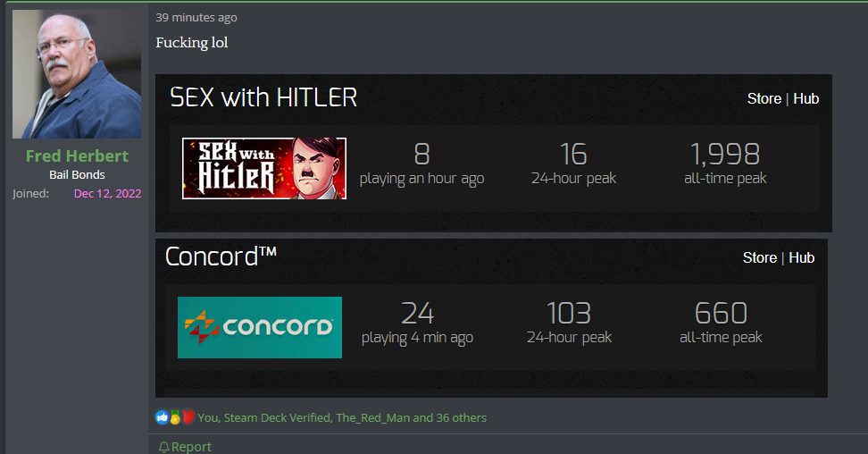Click the Concord 660 all-time peak stat
The width and height of the screenshot is (868, 454).
pos(721,323)
